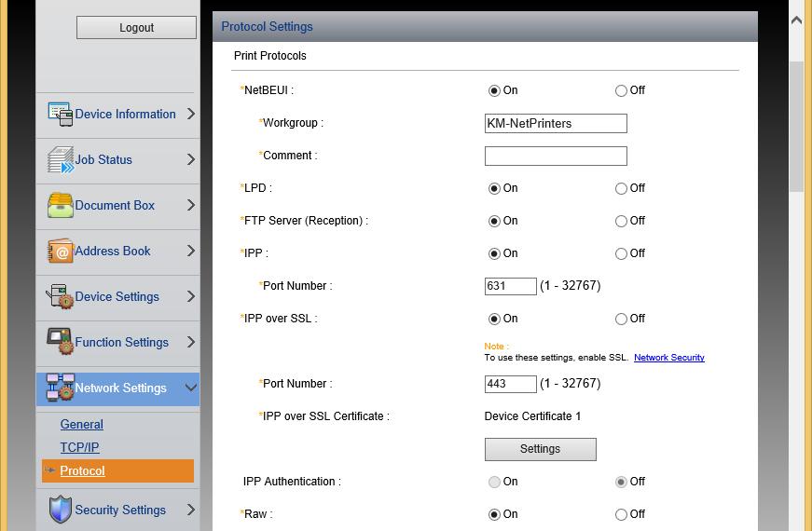The image size is (812, 531).
Task: Open General under Network Settings
Action: tap(82, 425)
